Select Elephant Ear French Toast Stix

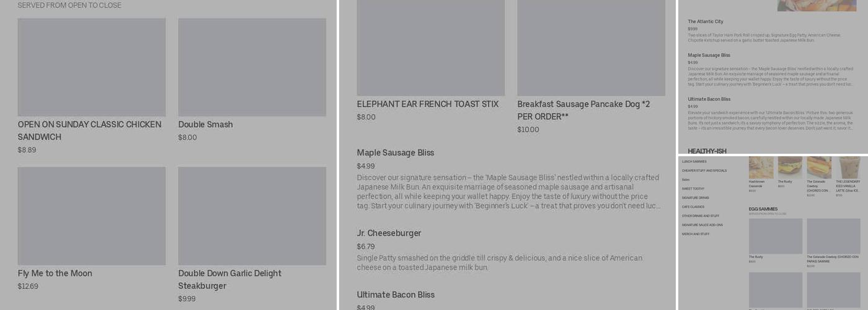coord(427,104)
